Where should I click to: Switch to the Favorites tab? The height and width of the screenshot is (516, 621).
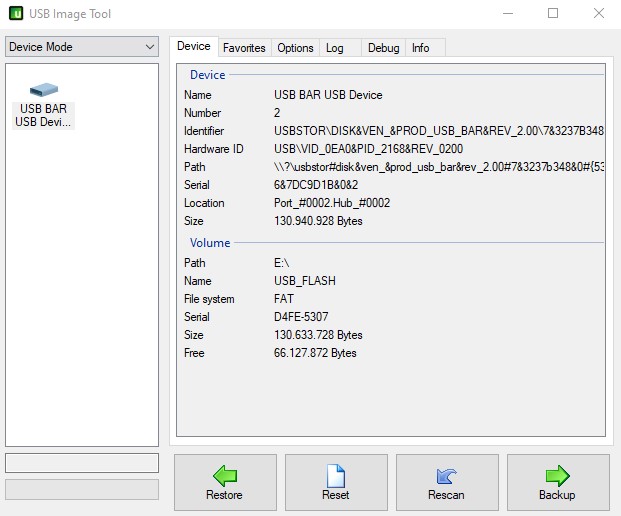pyautogui.click(x=244, y=48)
